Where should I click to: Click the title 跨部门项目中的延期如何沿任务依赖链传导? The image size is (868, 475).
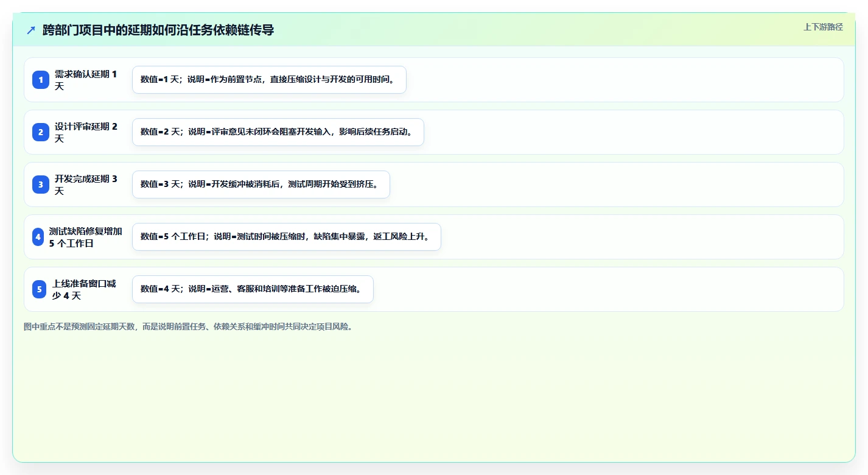(158, 30)
